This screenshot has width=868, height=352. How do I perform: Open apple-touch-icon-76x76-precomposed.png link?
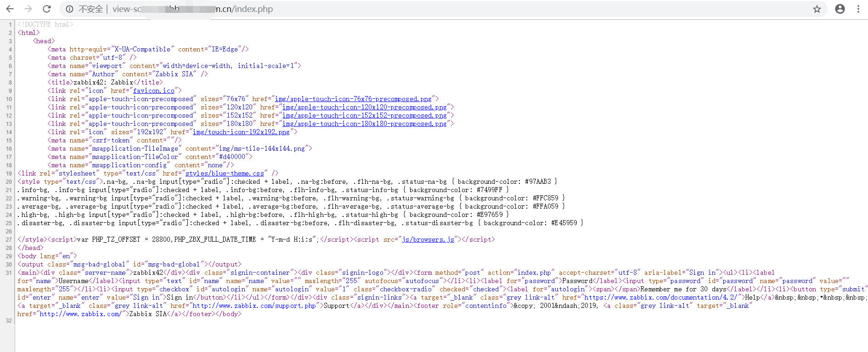tap(353, 99)
